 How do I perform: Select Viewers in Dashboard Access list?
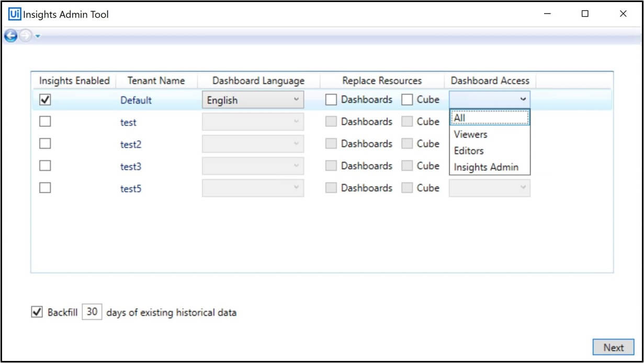pos(490,134)
